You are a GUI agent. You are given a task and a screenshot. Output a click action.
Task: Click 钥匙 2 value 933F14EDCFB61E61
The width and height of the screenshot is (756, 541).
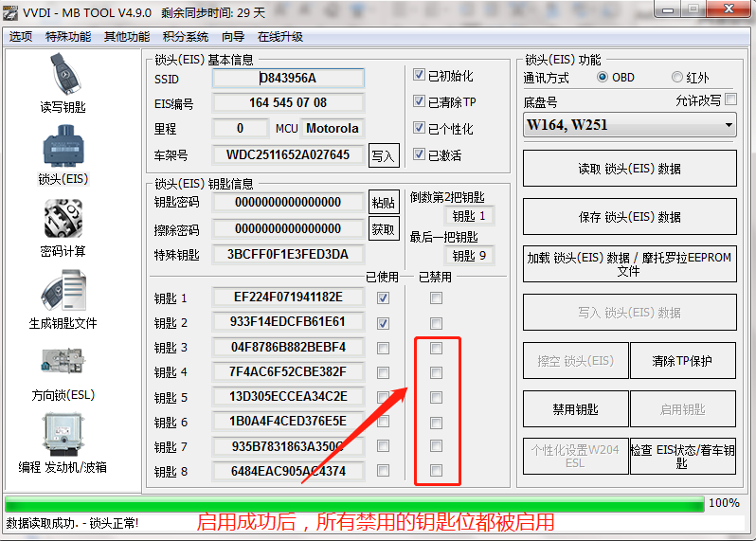(x=288, y=321)
